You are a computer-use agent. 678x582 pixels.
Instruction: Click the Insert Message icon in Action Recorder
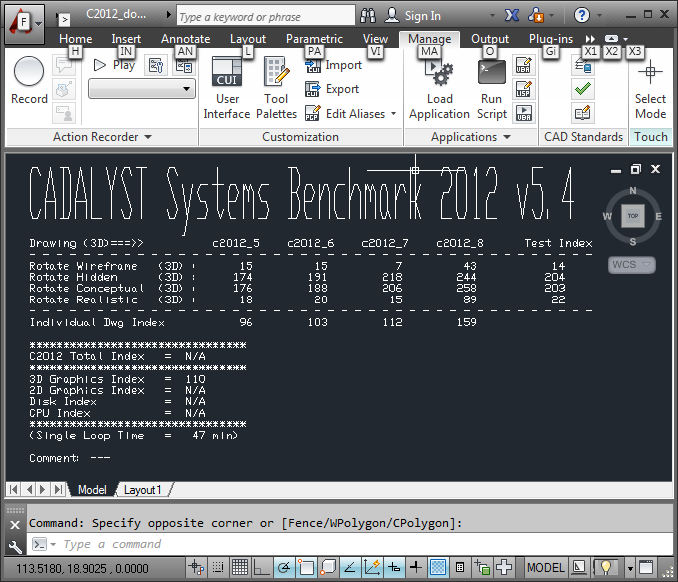tap(64, 65)
